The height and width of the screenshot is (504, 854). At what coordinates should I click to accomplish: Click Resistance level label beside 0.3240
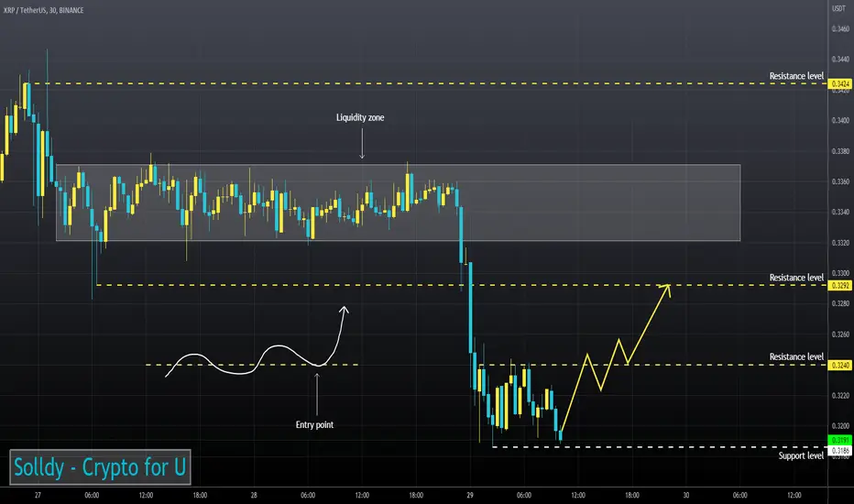click(796, 356)
